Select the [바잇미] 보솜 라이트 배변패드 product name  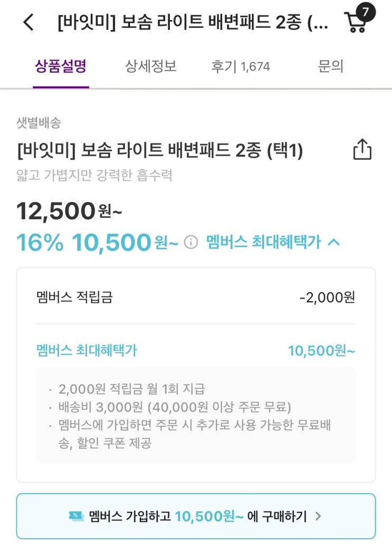pyautogui.click(x=159, y=151)
